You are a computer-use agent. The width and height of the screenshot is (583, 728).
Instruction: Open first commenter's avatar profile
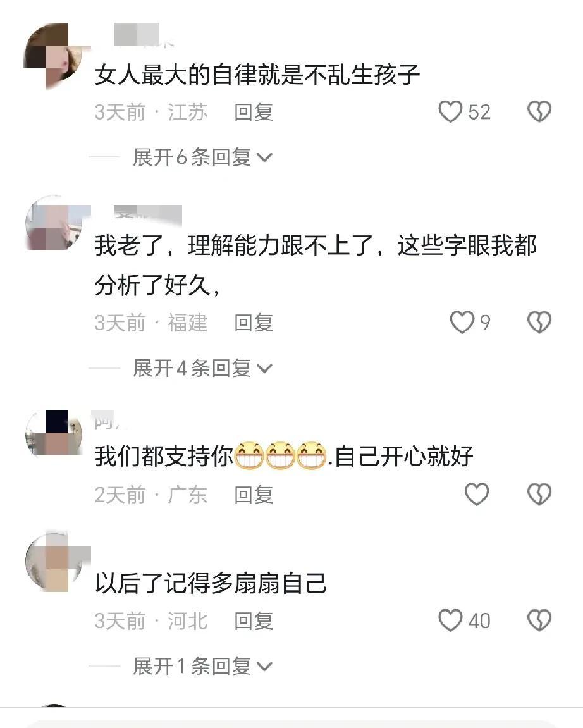pyautogui.click(x=54, y=55)
